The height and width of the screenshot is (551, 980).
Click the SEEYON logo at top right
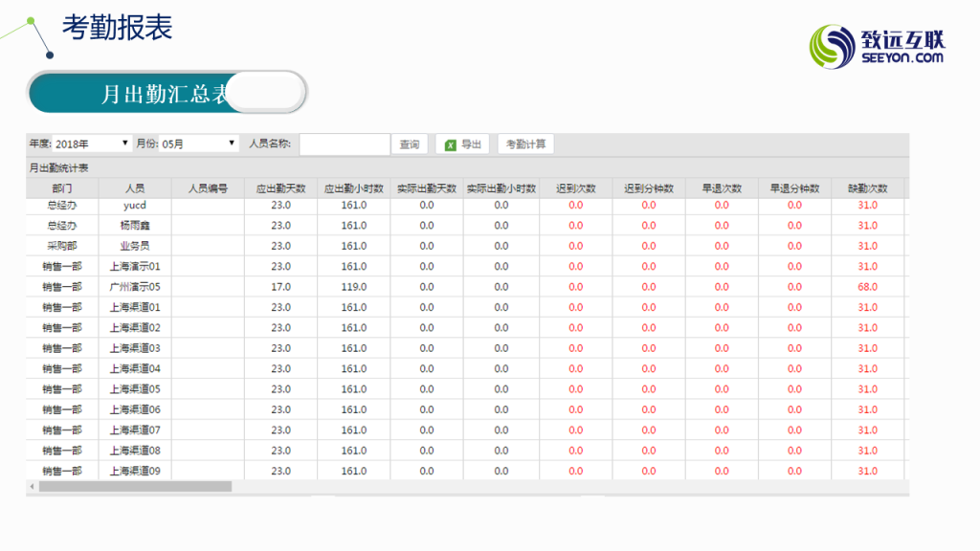877,46
